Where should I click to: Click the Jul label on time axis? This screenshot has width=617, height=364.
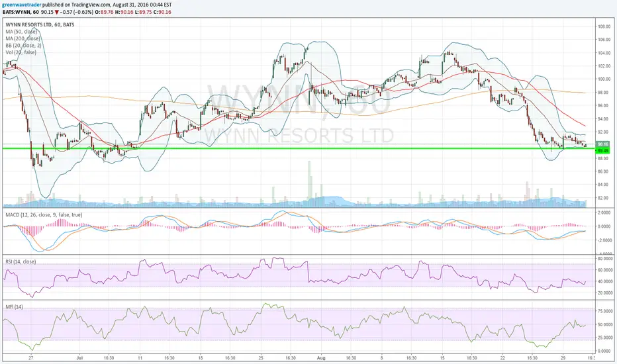click(x=80, y=358)
